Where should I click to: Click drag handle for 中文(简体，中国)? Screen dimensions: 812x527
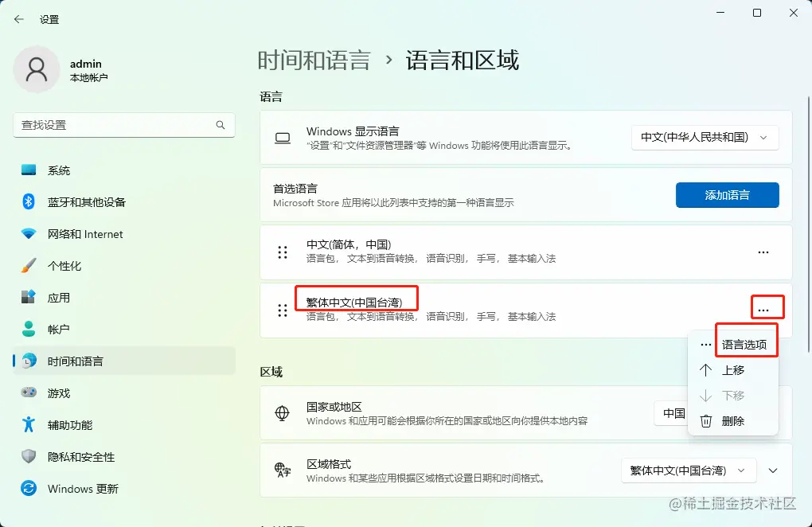[x=283, y=252]
